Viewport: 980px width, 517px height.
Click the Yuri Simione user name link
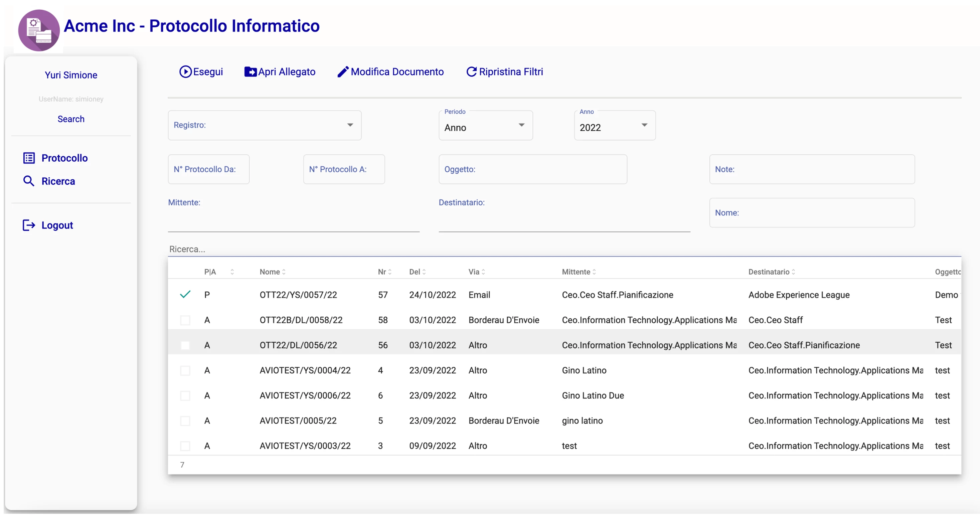coord(71,75)
